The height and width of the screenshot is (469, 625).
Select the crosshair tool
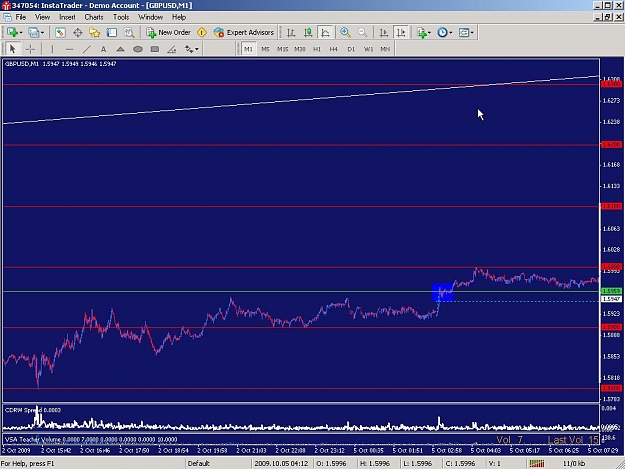click(30, 49)
